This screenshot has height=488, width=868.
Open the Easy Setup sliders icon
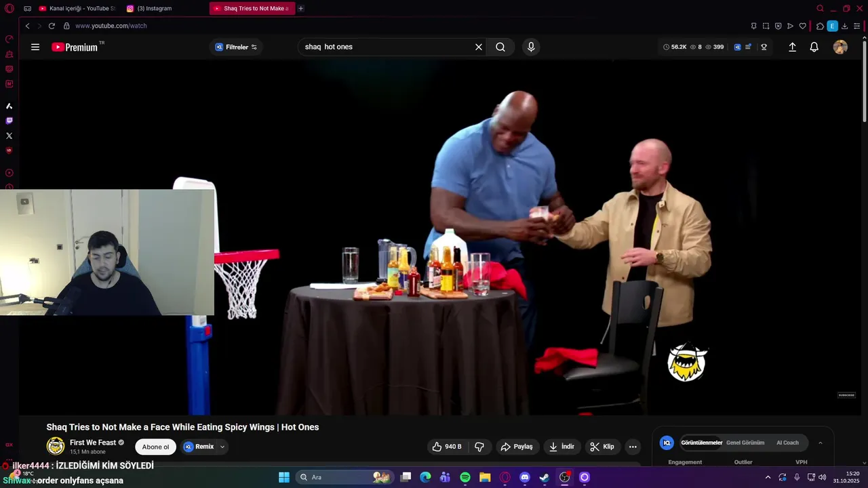[x=856, y=26]
